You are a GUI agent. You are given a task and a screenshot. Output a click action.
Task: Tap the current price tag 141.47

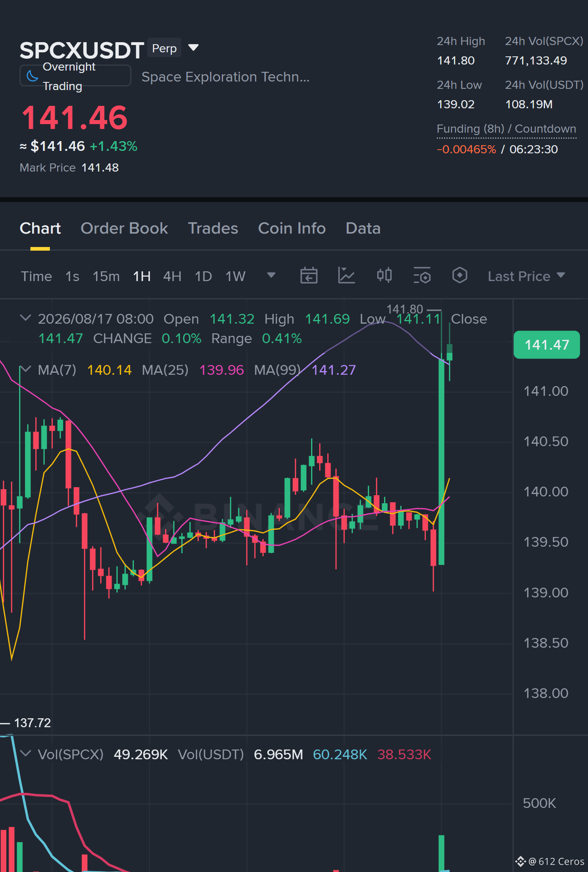(x=547, y=345)
